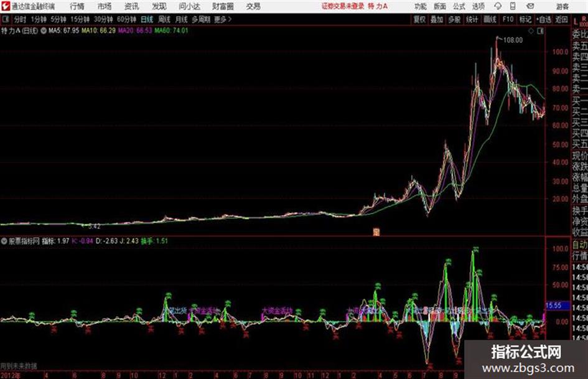Click the 5.42 low price label
Viewport: 588px width, 379px height.
94,227
